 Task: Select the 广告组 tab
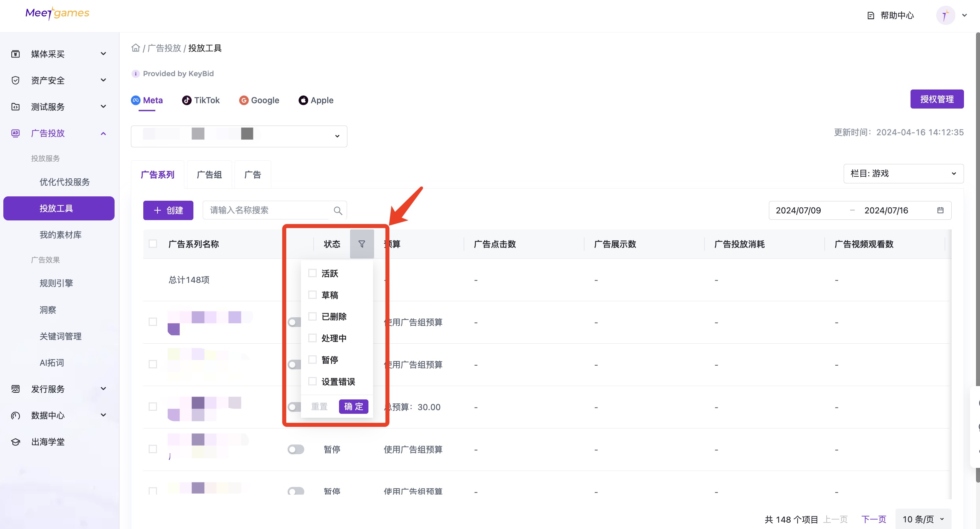tap(209, 175)
